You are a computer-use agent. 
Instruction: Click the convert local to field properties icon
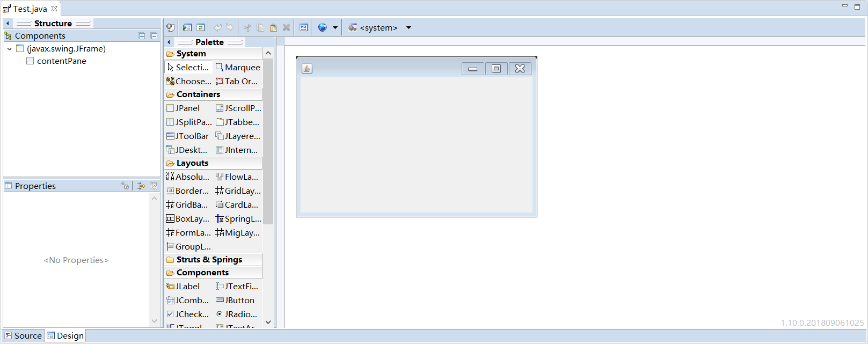[x=125, y=186]
